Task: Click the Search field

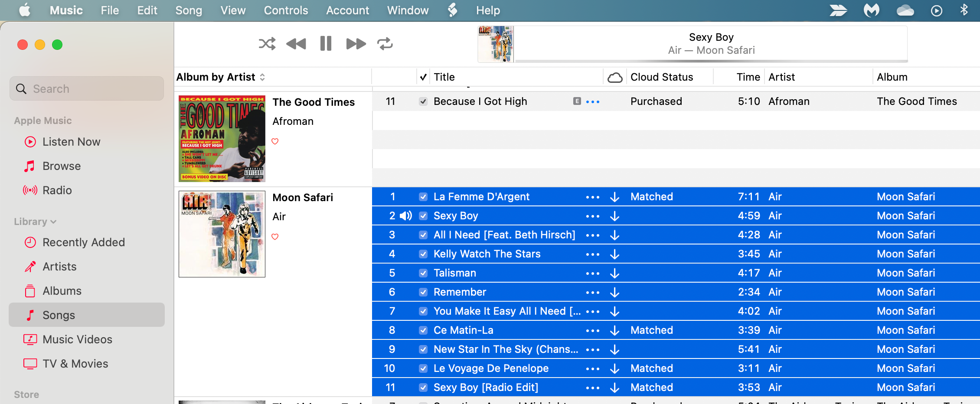Action: point(87,89)
